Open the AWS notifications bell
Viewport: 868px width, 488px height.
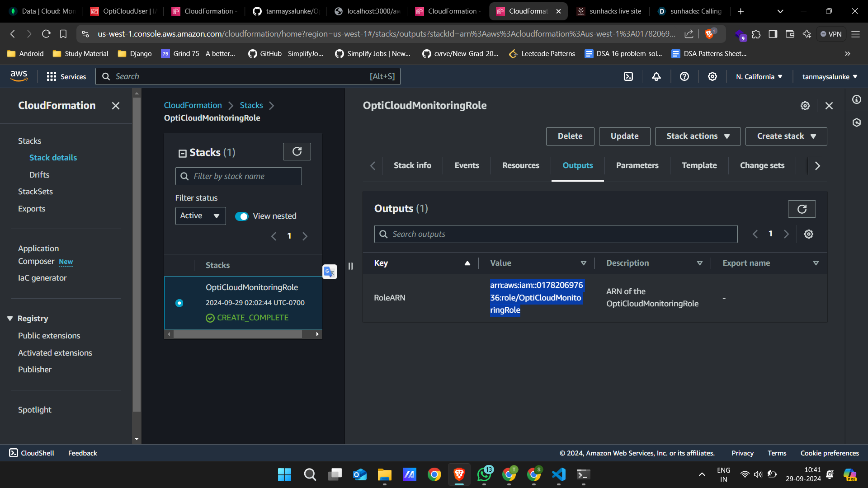tap(656, 77)
